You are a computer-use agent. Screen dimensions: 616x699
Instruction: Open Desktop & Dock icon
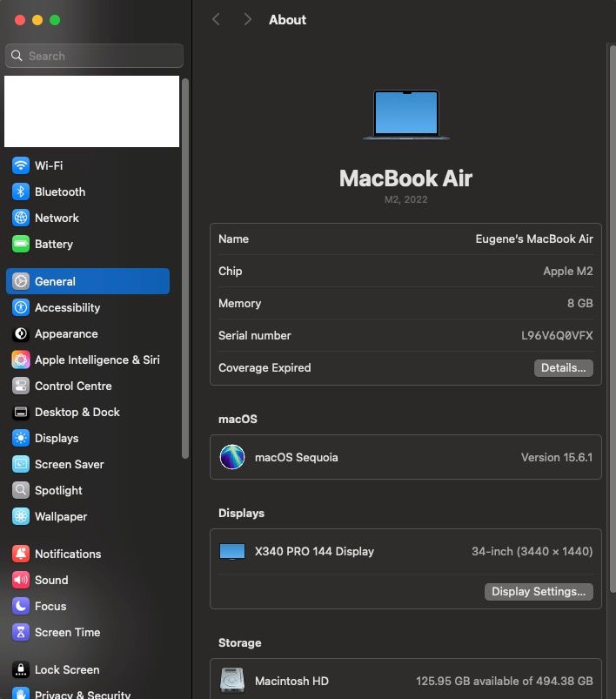coord(21,412)
